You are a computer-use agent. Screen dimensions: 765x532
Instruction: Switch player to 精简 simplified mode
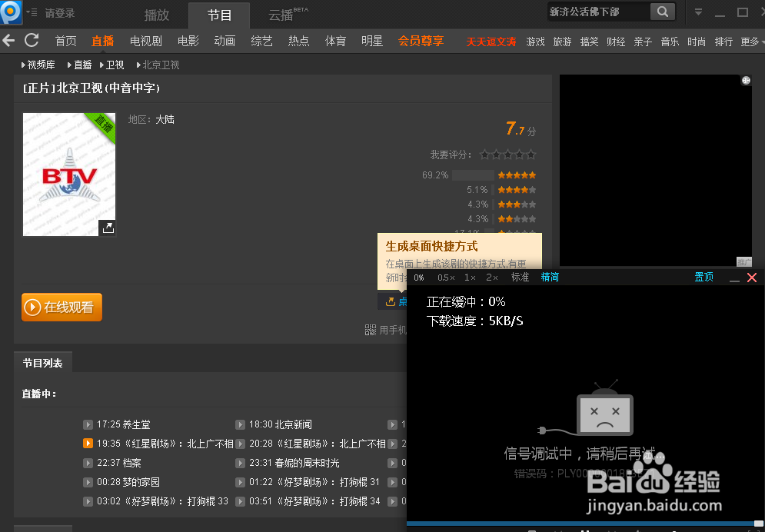tap(549, 277)
